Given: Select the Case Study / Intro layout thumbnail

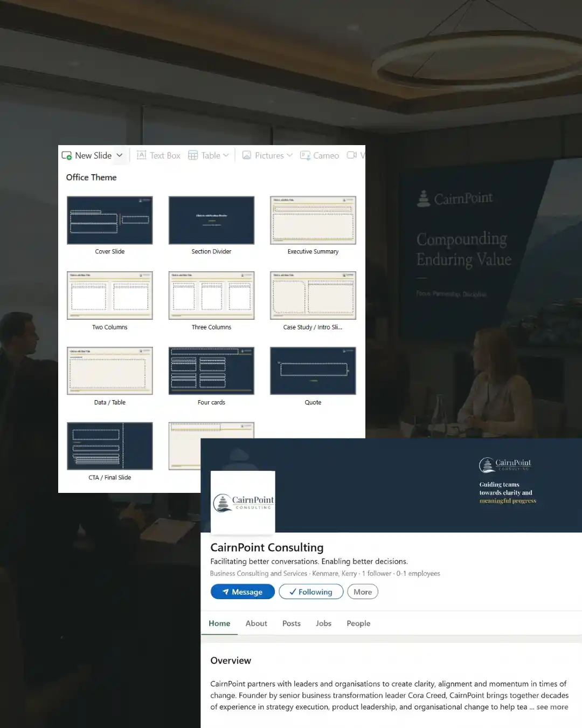Looking at the screenshot, I should [313, 296].
